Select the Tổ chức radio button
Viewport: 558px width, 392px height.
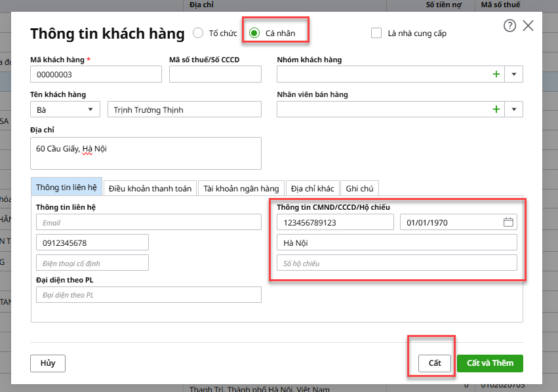[x=198, y=33]
